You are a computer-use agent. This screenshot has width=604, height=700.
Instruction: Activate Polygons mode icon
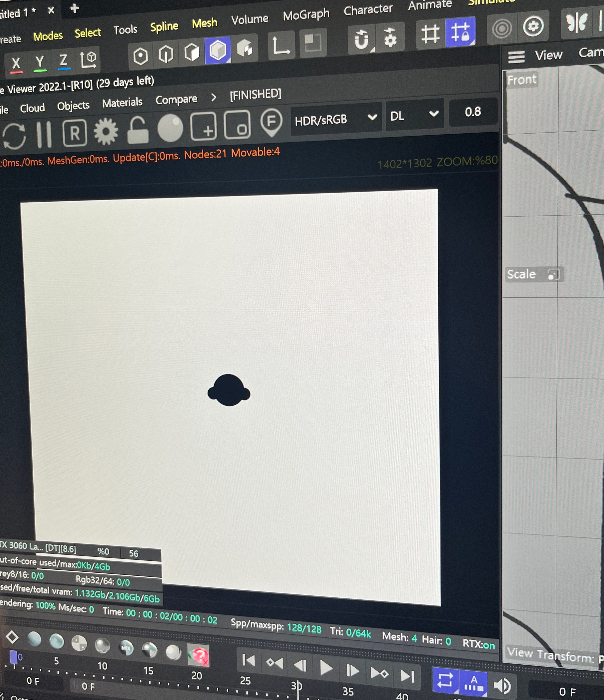coord(192,53)
